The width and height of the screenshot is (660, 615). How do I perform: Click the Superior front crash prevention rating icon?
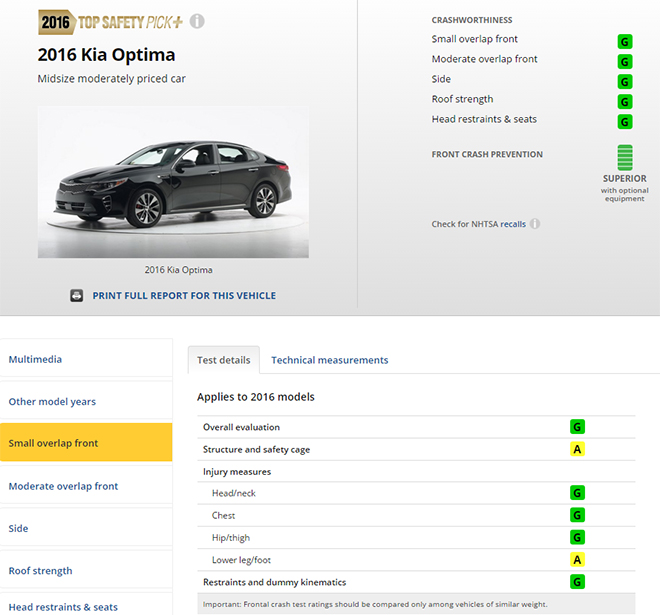click(x=625, y=158)
